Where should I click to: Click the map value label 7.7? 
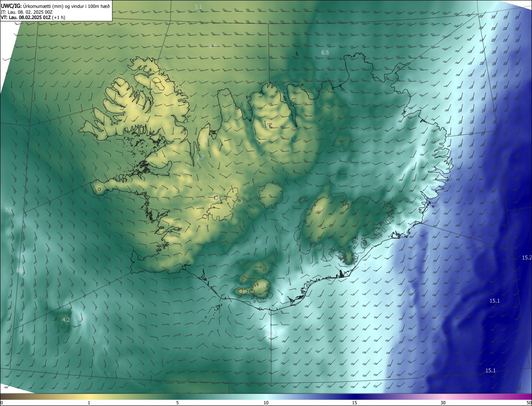8,210
